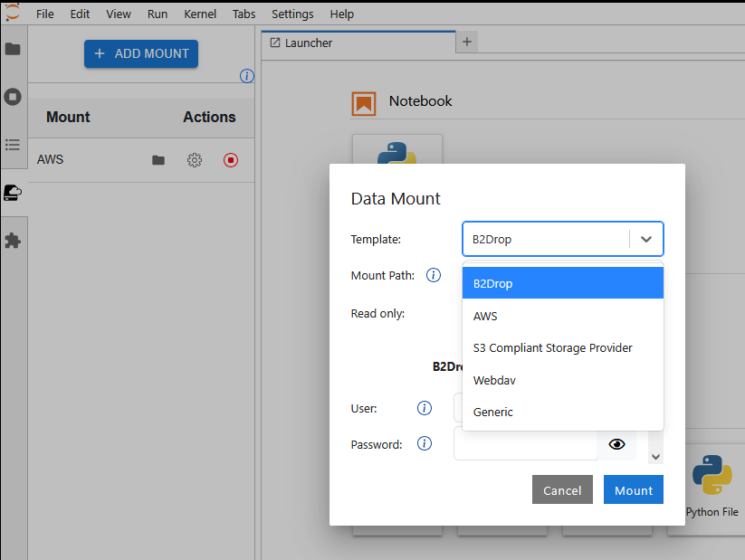745x560 pixels.
Task: Open table of contents sidebar icon
Action: coord(13,145)
